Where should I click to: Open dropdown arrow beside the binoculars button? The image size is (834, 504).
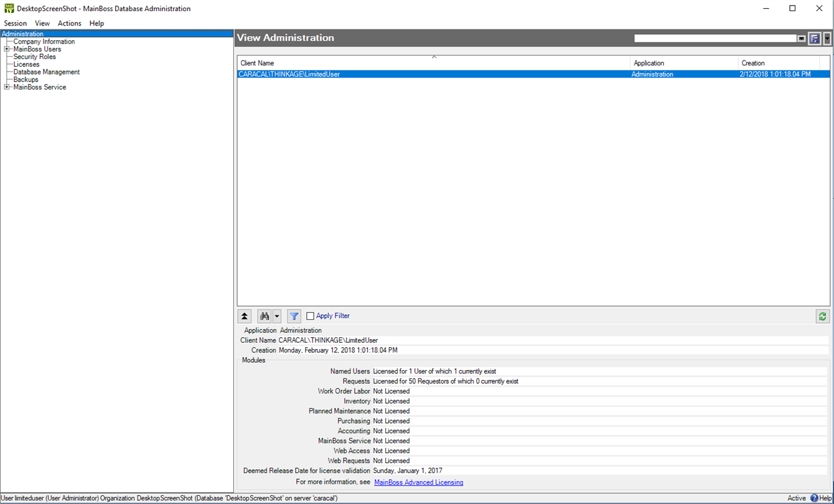point(277,316)
